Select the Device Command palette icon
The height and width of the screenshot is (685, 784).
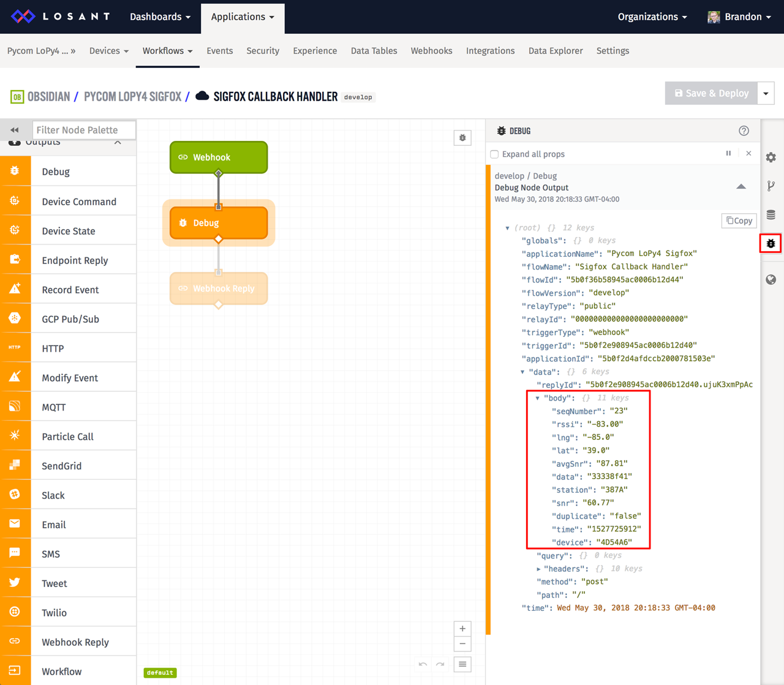click(15, 201)
